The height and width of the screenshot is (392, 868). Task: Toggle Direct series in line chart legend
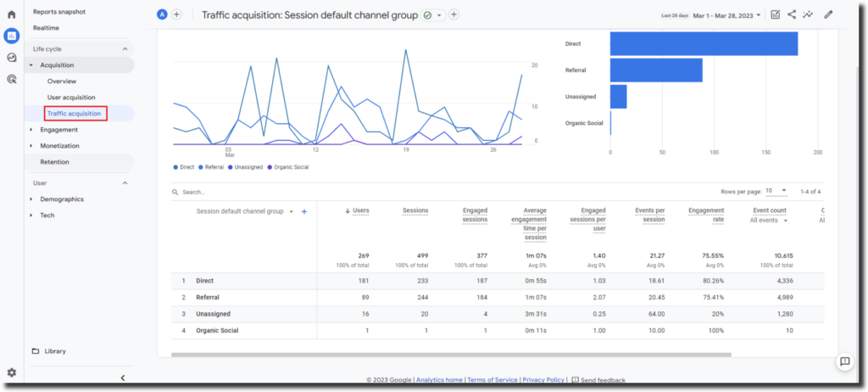tap(183, 167)
